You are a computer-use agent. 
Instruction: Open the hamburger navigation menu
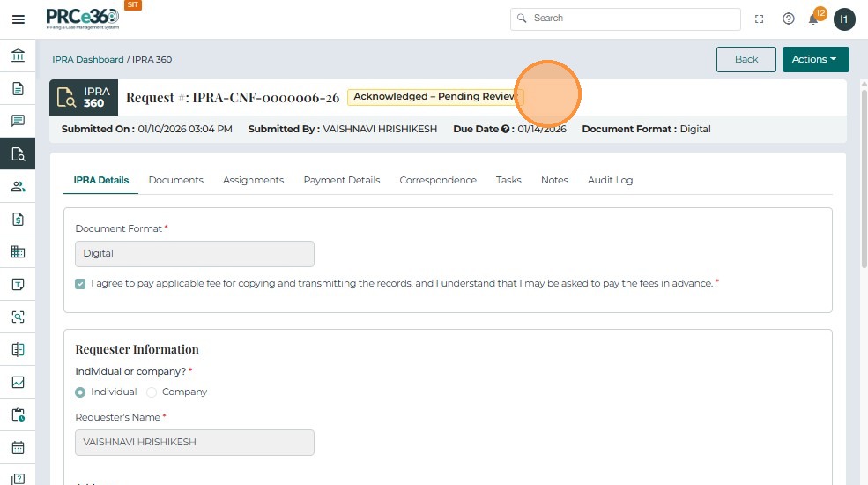(19, 19)
